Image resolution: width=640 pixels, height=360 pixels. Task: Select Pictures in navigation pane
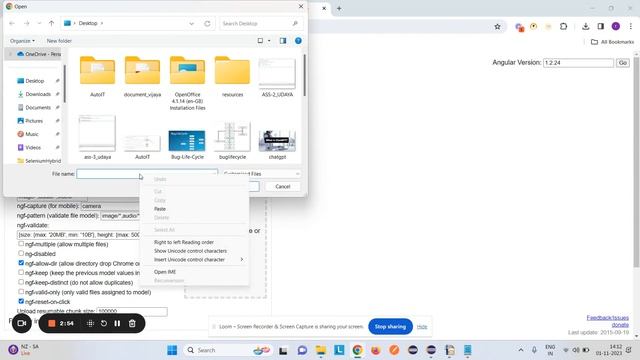pos(34,121)
